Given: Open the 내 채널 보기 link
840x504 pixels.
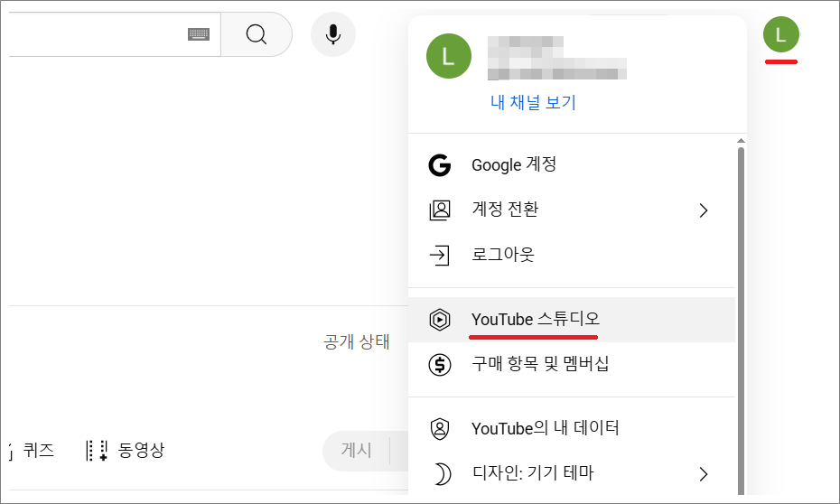Looking at the screenshot, I should [x=533, y=102].
